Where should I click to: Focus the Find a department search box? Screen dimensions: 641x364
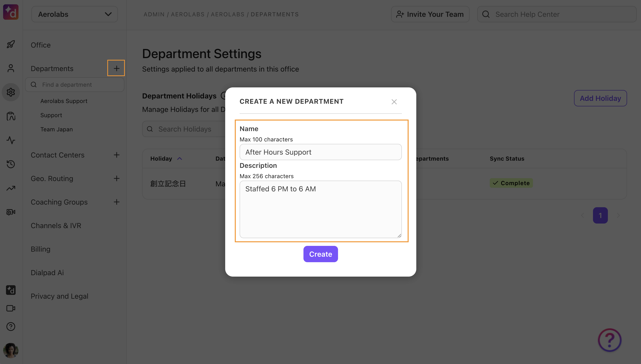pos(75,85)
